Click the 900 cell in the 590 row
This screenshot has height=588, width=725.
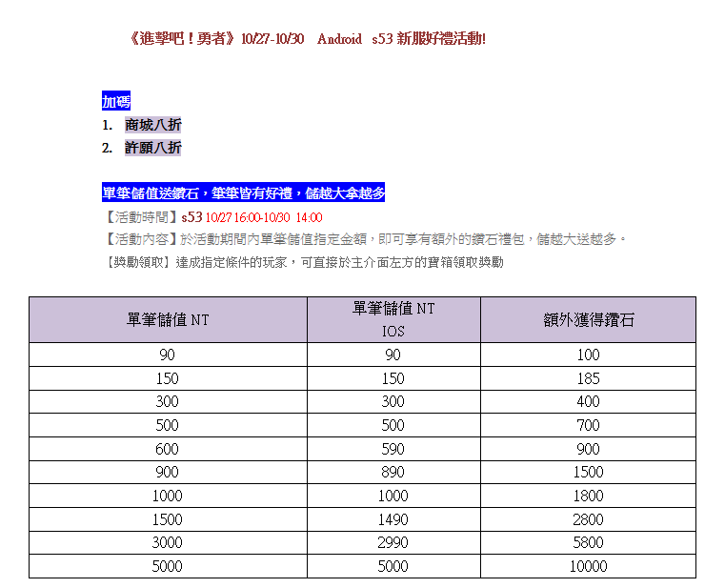point(588,449)
